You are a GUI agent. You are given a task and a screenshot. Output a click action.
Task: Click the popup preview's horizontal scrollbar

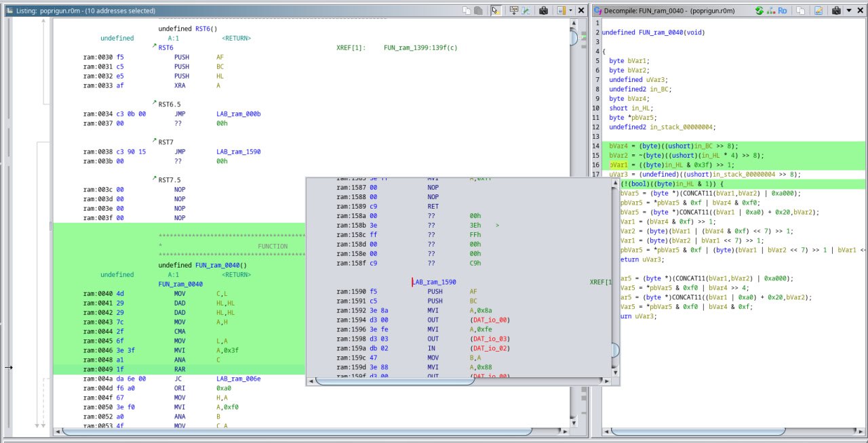(x=393, y=380)
